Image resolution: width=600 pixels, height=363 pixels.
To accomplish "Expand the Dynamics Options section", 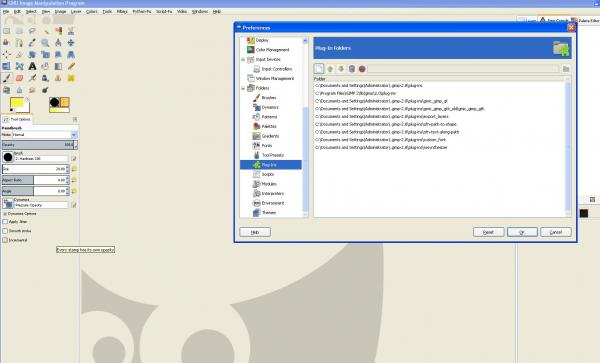I will point(5,214).
